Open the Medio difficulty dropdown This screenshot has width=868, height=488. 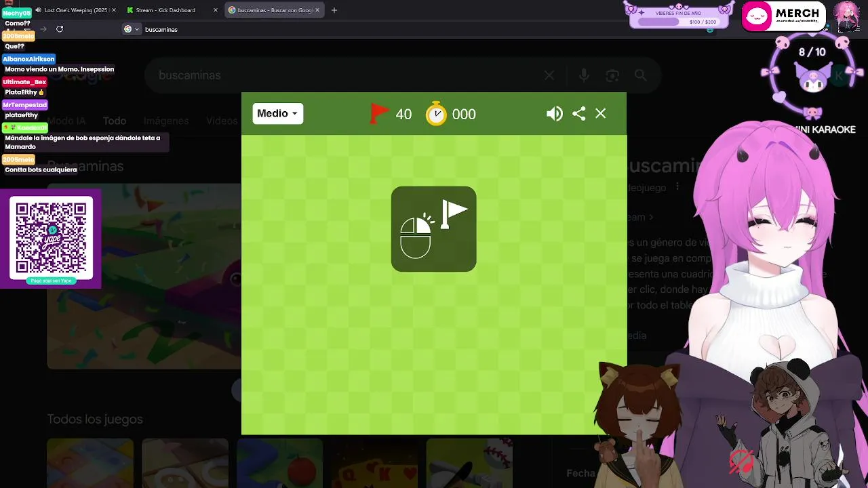(278, 114)
